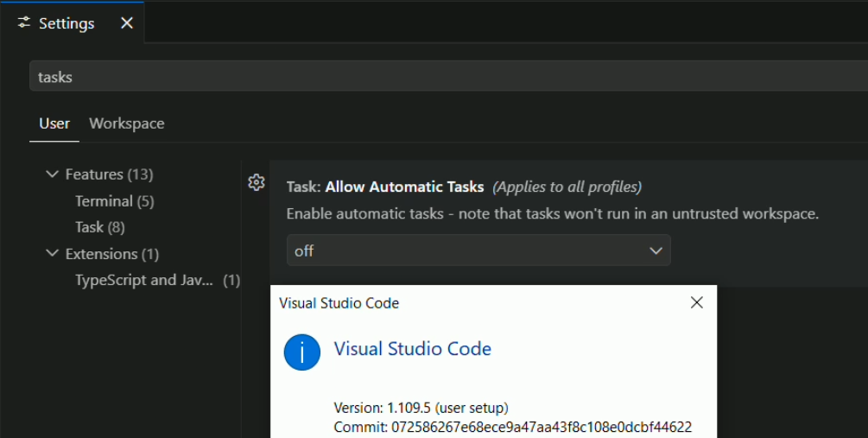Click the Settings tab sliders icon

24,22
